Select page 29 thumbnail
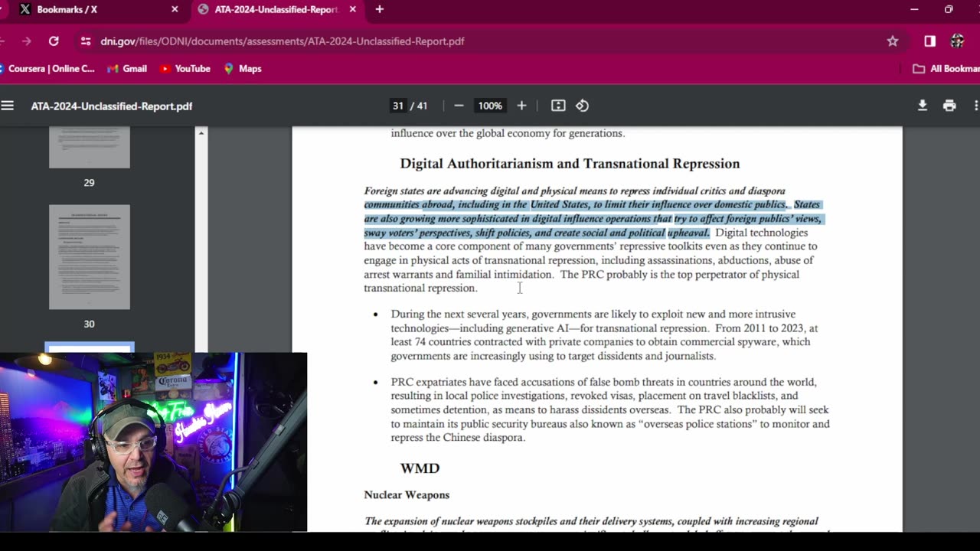Image resolution: width=980 pixels, height=551 pixels. (x=90, y=148)
